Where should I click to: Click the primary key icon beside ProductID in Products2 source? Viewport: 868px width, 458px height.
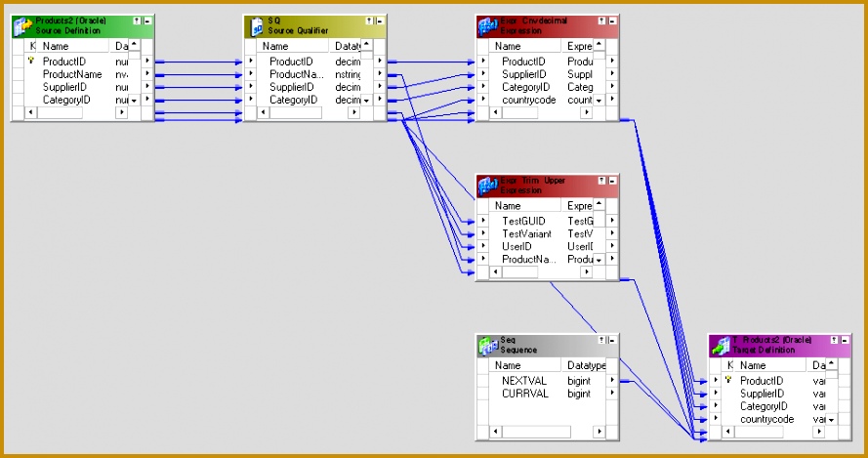coord(31,61)
